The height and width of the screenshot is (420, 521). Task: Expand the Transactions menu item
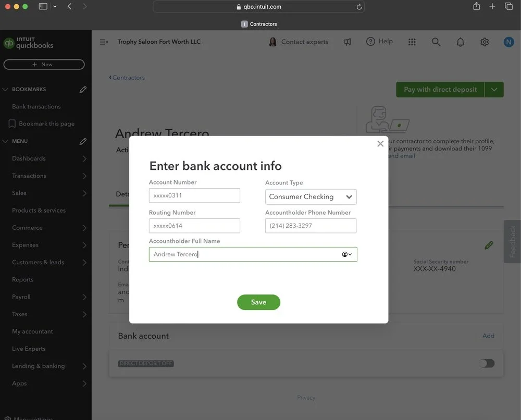[x=84, y=176]
